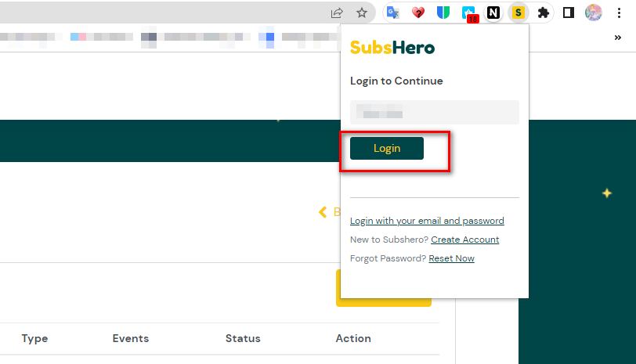The width and height of the screenshot is (636, 364).
Task: Click the Type column header
Action: (35, 338)
